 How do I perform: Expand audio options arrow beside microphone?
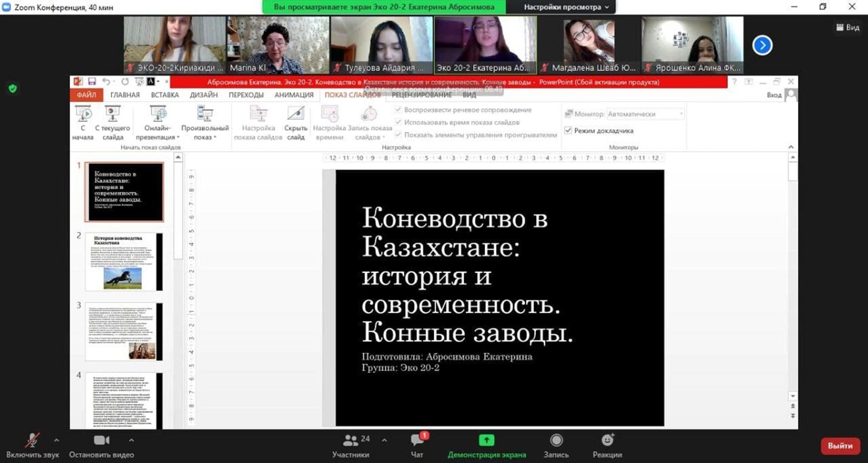pyautogui.click(x=56, y=440)
